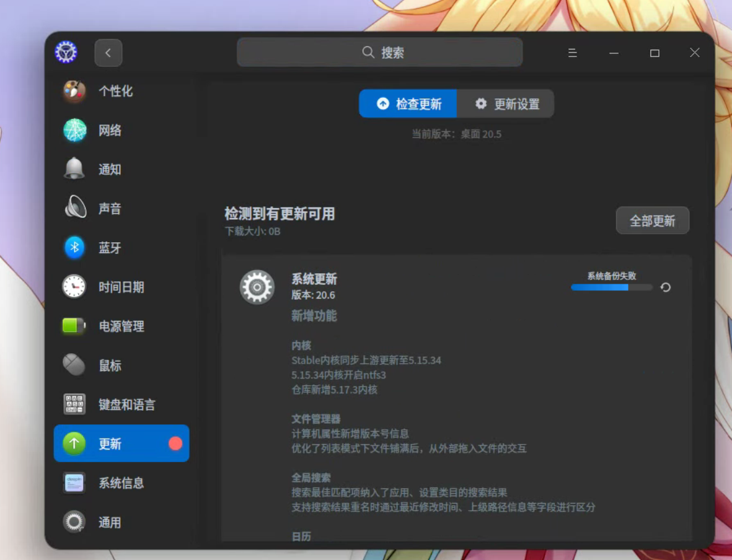The image size is (732, 560).
Task: Click 新增功能 heading
Action: point(314,316)
